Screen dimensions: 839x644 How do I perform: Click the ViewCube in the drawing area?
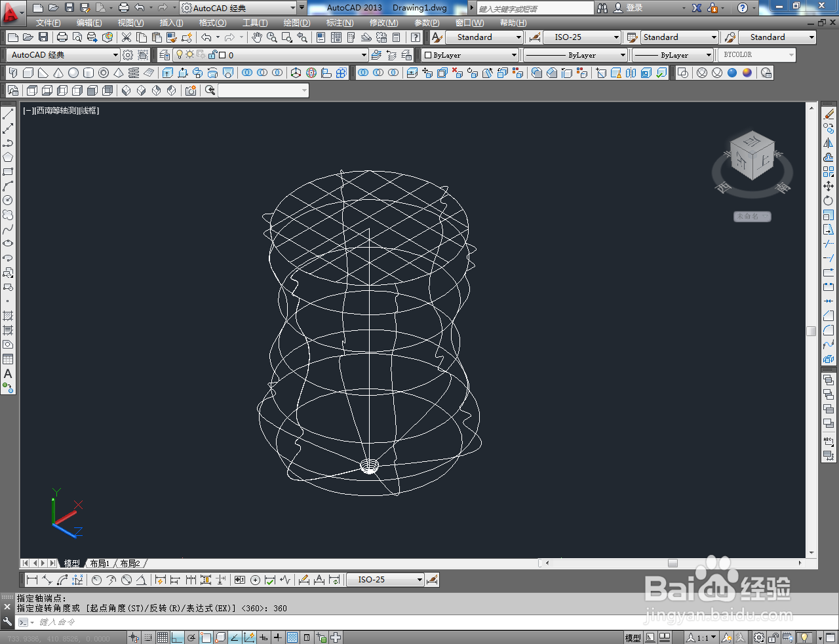(x=752, y=155)
